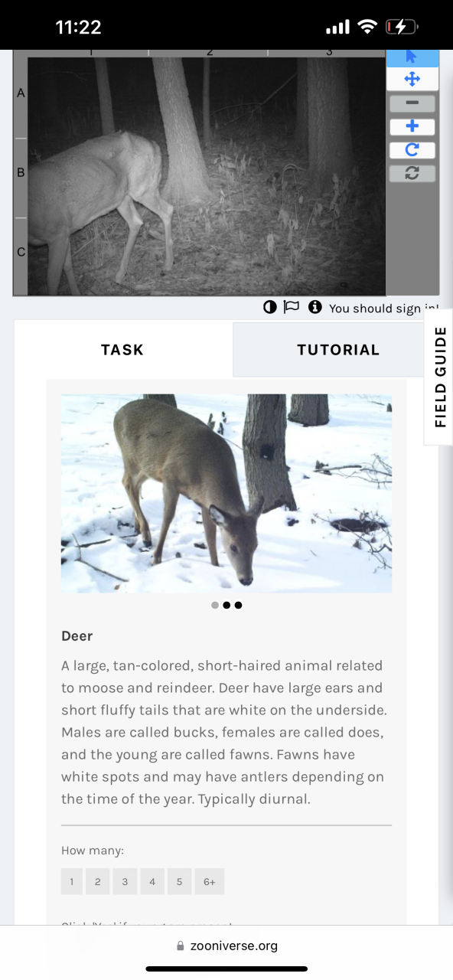
Task: Tap the deer example photo in snow
Action: tap(226, 494)
